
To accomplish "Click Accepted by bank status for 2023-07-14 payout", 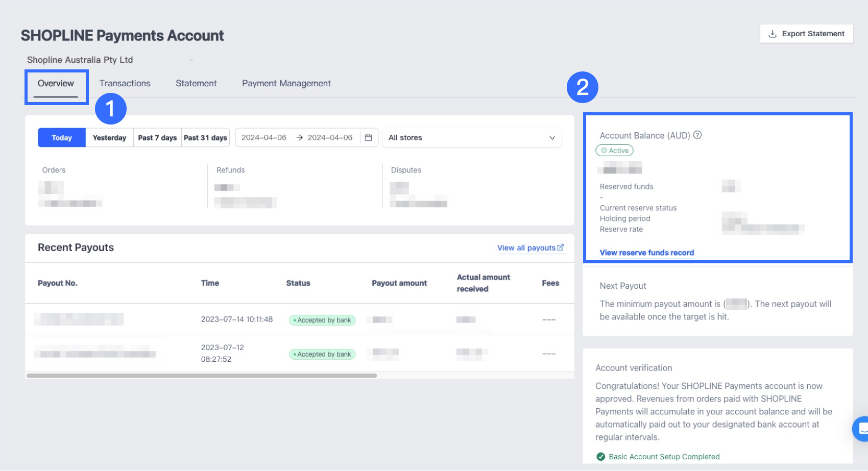I will pos(322,320).
